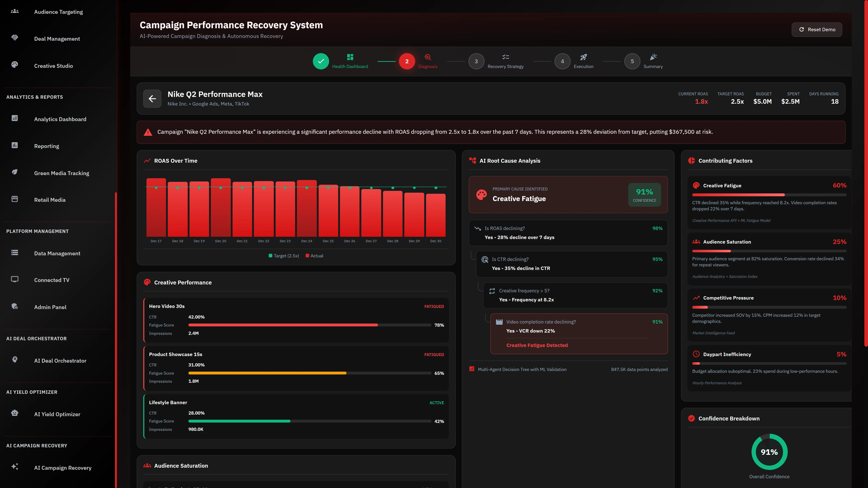The height and width of the screenshot is (488, 868).
Task: Open the Analytics Dashboard via its chart icon
Action: pyautogui.click(x=15, y=119)
